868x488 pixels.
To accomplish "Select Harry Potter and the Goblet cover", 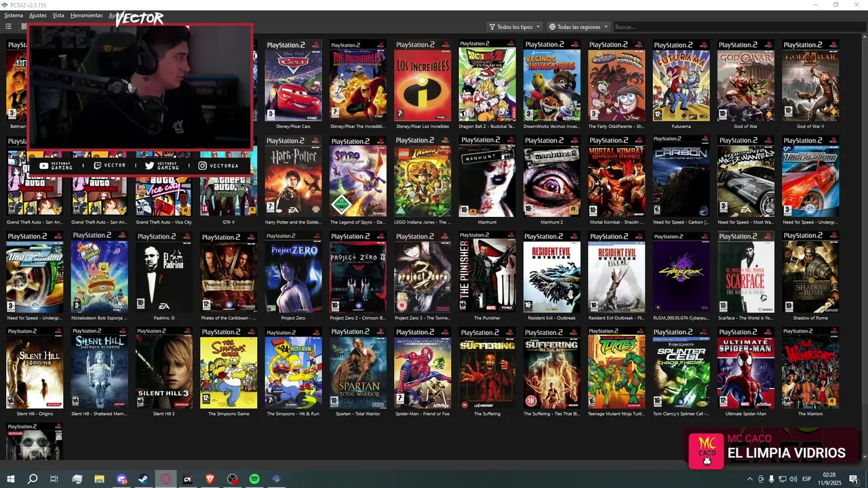I will pos(293,176).
